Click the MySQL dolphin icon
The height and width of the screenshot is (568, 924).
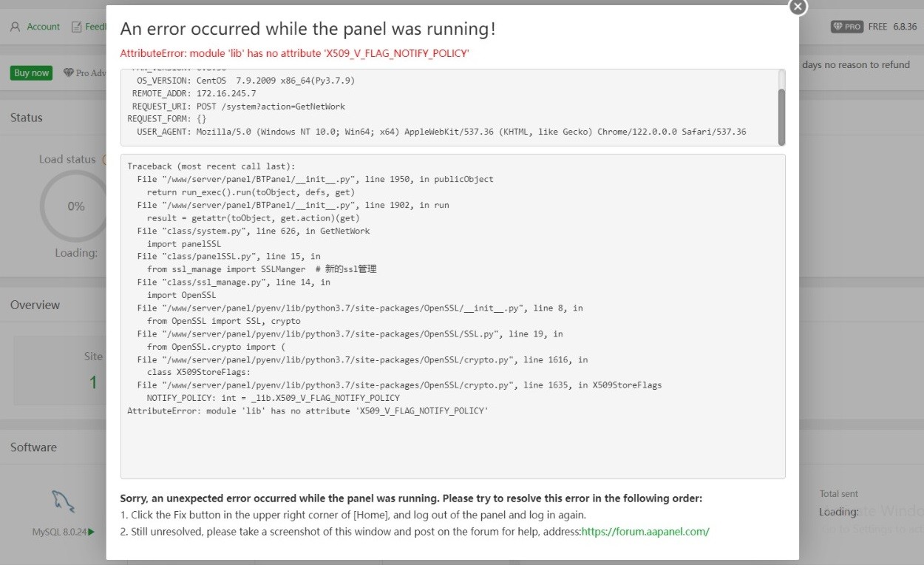pyautogui.click(x=63, y=501)
